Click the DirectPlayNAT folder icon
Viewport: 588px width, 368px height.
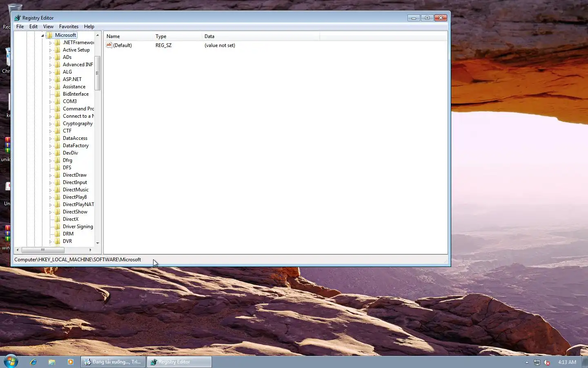click(x=58, y=204)
